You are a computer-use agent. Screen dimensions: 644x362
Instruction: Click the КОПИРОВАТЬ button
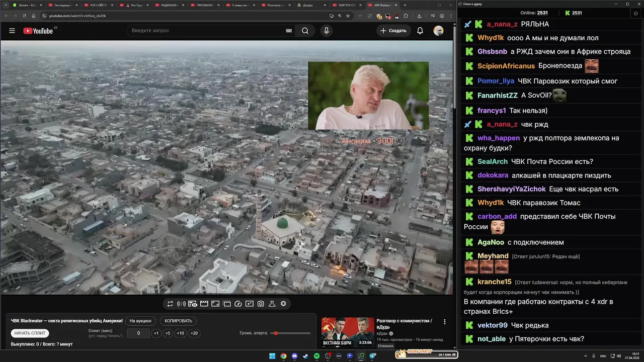tap(179, 321)
